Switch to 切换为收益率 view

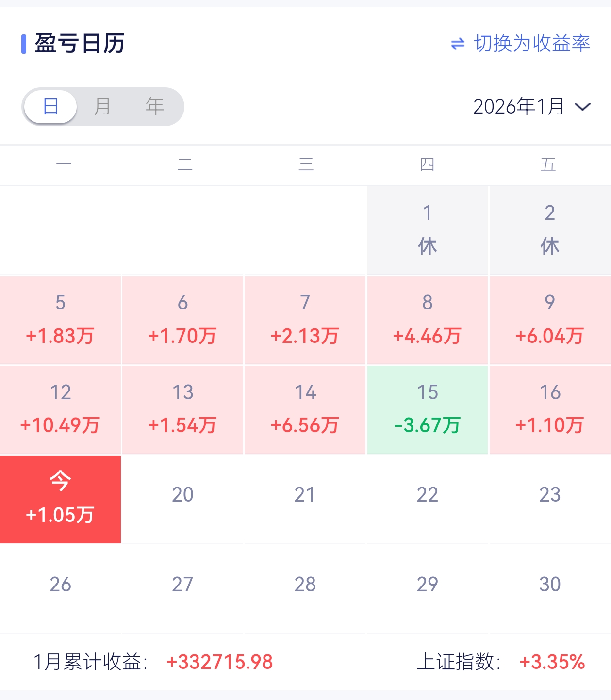click(x=531, y=44)
